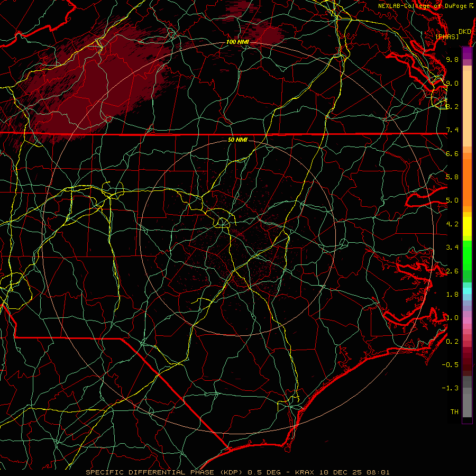Click SPECIFIC DIFFERENTIAL PHASE (KDP) caption text
The height and width of the screenshot is (476, 476).
164,472
